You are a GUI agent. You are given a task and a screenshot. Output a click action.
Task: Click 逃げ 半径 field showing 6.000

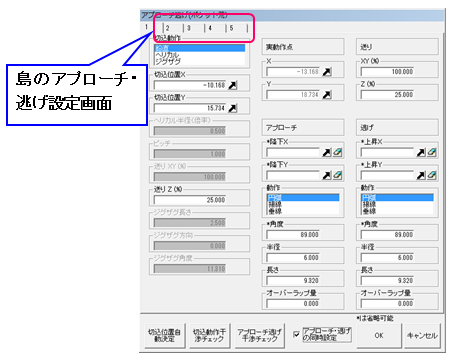coord(388,258)
